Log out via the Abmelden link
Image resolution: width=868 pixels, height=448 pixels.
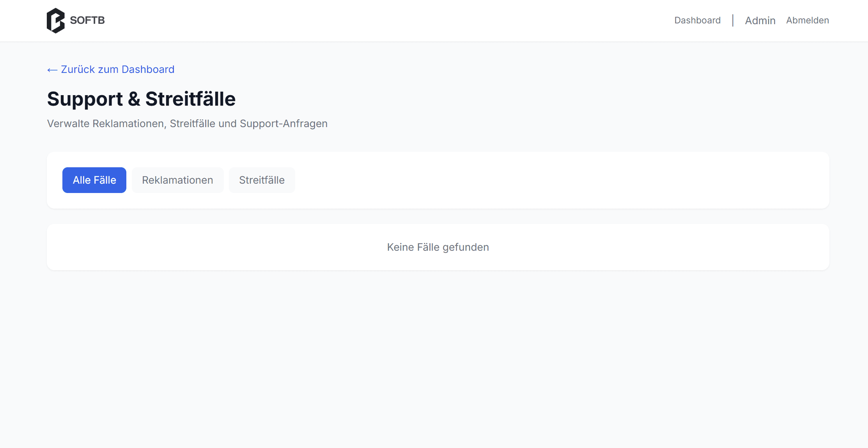(807, 20)
